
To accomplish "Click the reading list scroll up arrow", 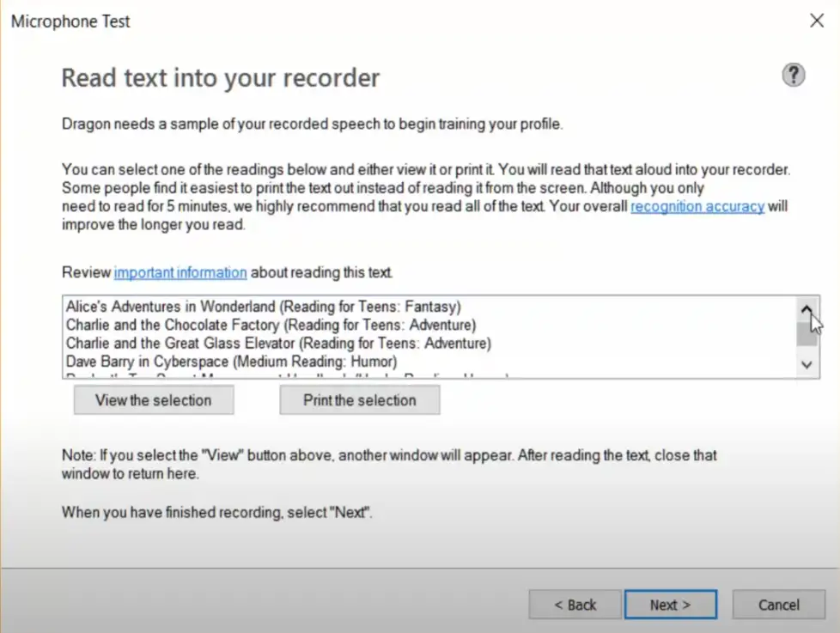I will pyautogui.click(x=807, y=307).
